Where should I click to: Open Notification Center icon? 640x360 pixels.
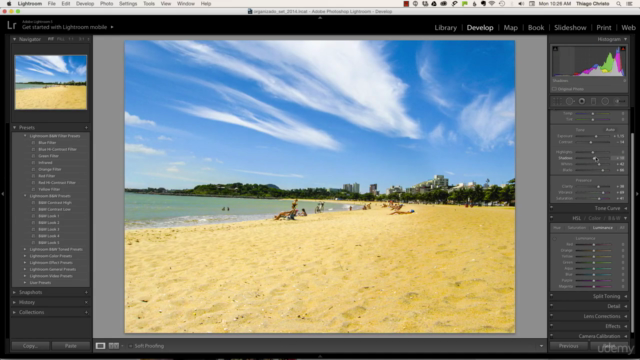629,4
